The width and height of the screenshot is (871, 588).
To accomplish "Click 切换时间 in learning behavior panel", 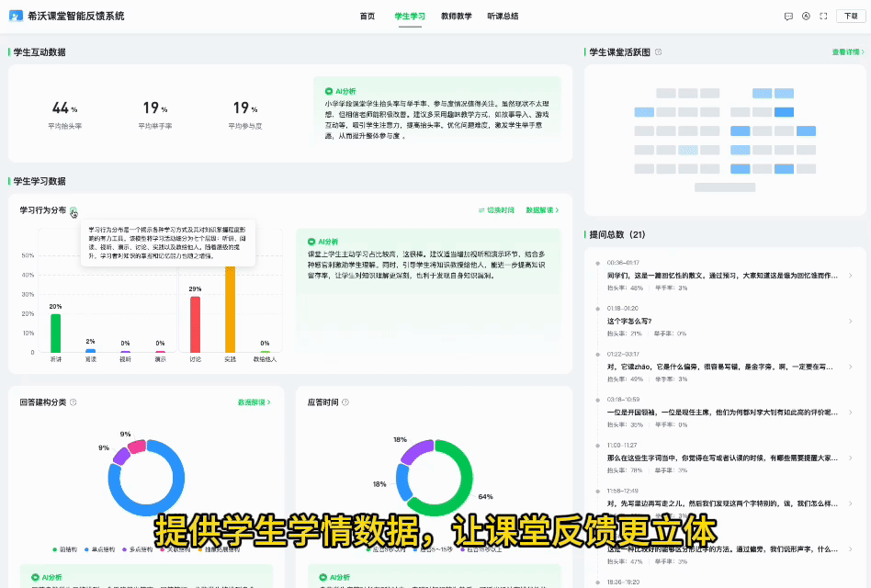I will coord(496,210).
